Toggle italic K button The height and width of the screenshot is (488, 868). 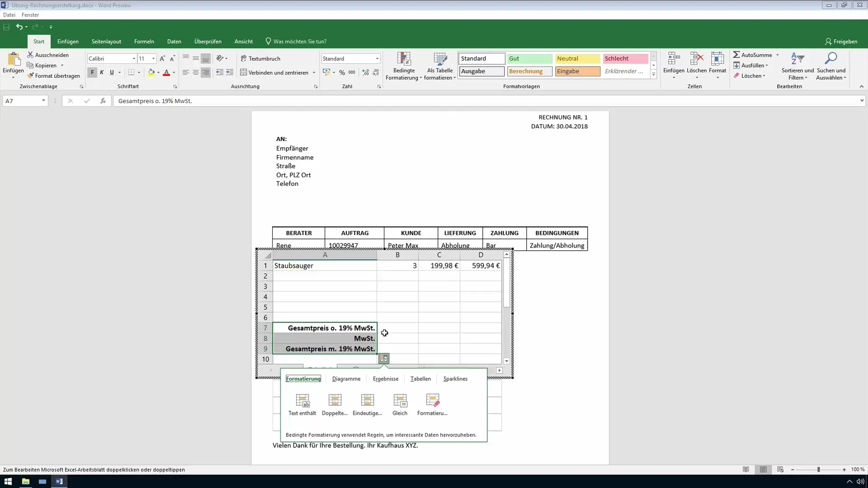(102, 72)
